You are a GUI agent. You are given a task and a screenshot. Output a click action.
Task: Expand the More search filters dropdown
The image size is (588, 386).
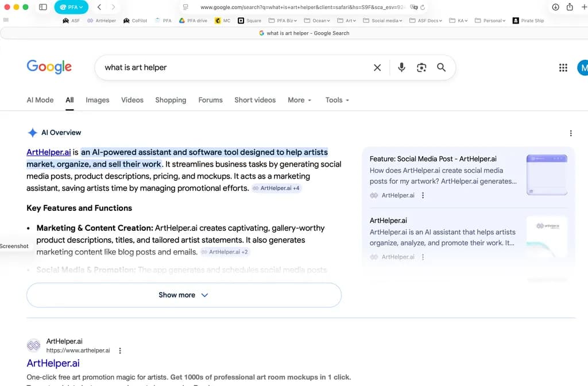click(x=299, y=100)
